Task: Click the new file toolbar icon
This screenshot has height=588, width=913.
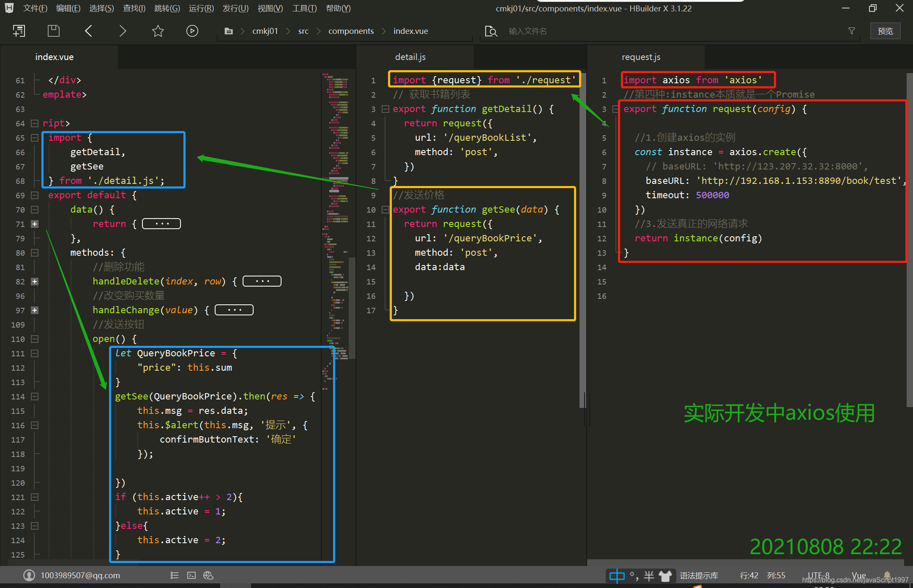Action: click(x=19, y=31)
